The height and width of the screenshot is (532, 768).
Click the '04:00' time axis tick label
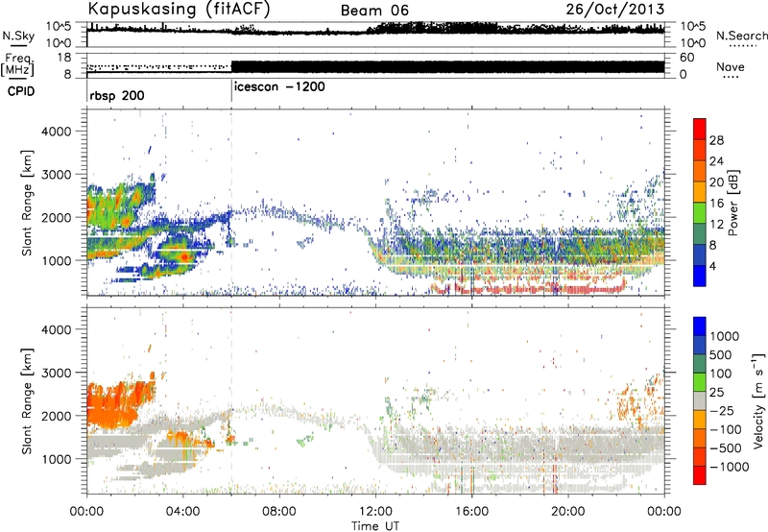183,512
